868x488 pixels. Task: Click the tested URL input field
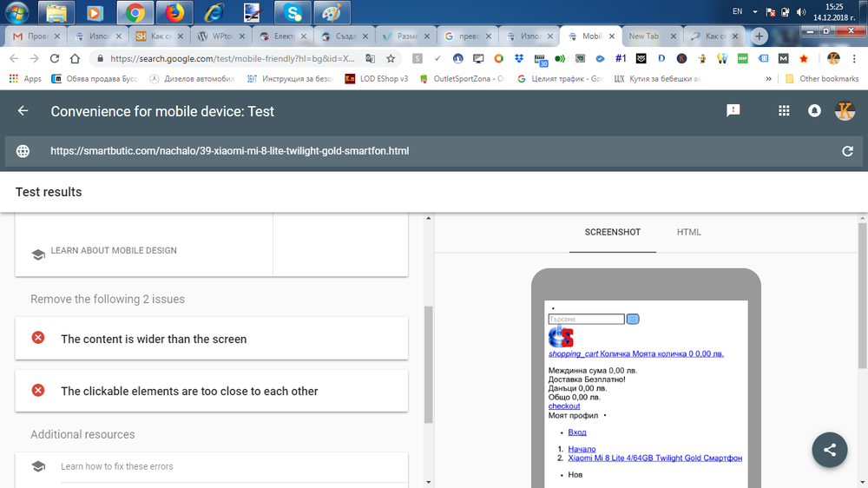pyautogui.click(x=230, y=151)
